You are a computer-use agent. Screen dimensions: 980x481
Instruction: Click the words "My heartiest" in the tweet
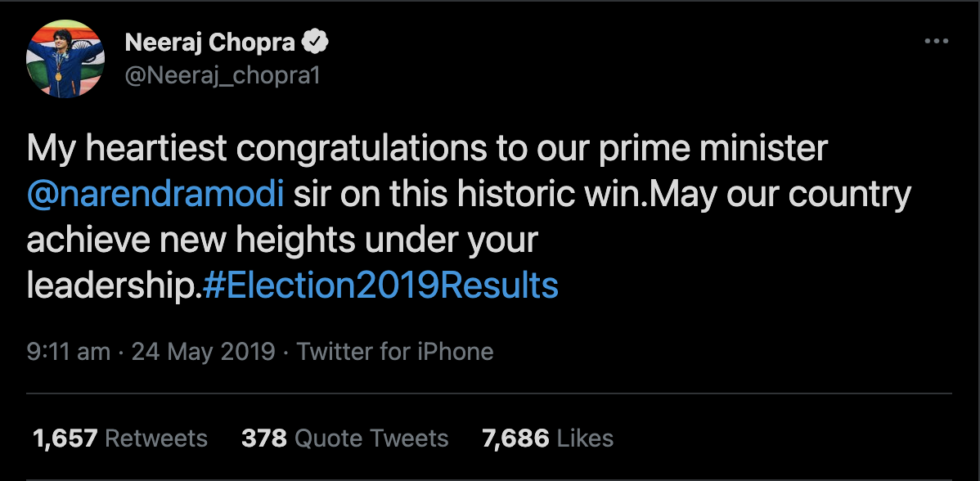[x=119, y=151]
